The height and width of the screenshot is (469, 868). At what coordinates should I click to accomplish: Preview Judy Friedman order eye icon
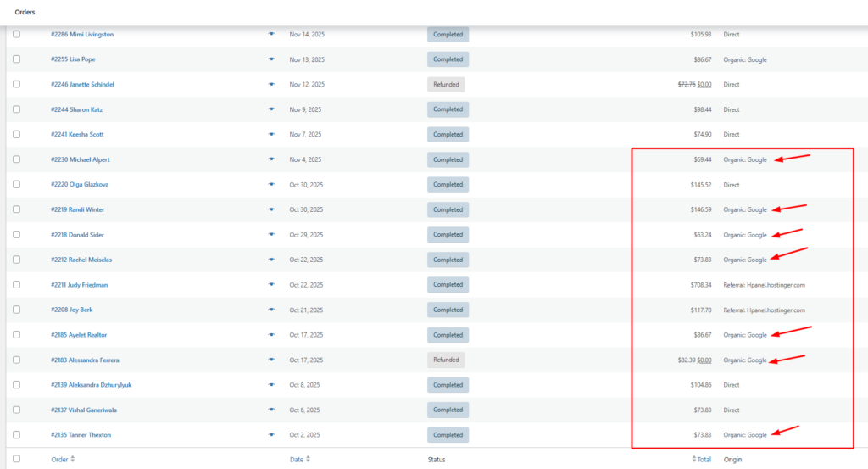(x=271, y=284)
